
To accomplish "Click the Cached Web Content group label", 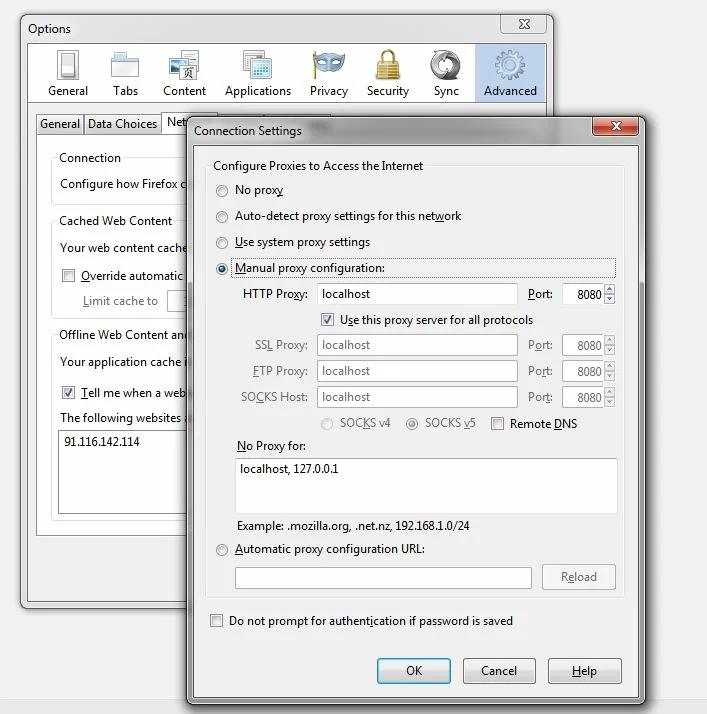I will tap(116, 221).
